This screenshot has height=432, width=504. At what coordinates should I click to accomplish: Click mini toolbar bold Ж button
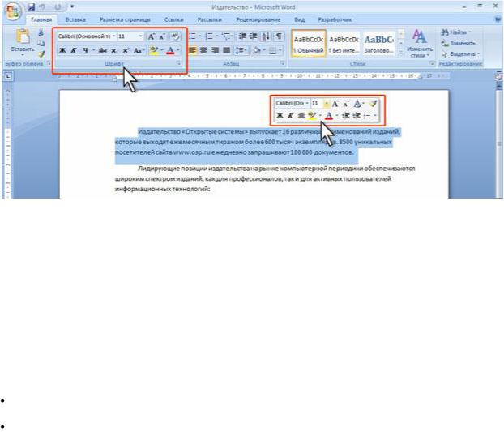(280, 115)
